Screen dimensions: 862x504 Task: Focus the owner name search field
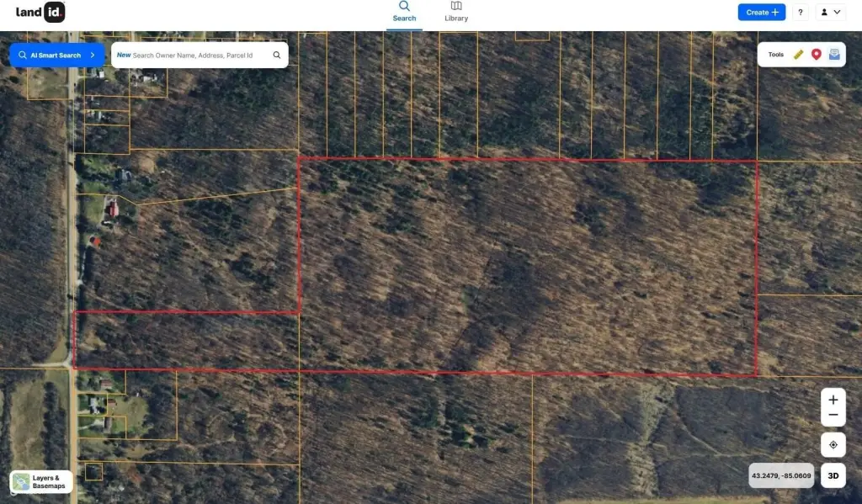(x=200, y=55)
